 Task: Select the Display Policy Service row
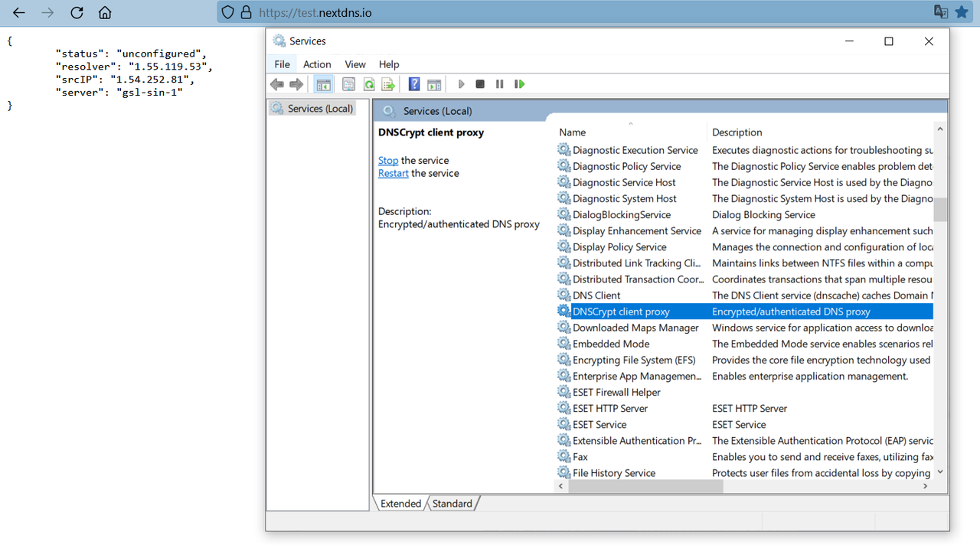[744, 247]
